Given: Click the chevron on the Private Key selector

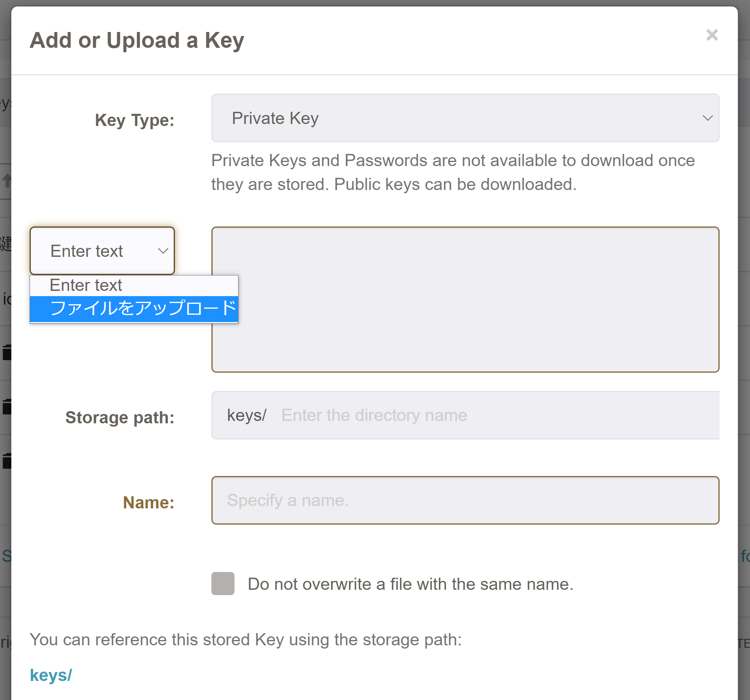Looking at the screenshot, I should tap(707, 118).
